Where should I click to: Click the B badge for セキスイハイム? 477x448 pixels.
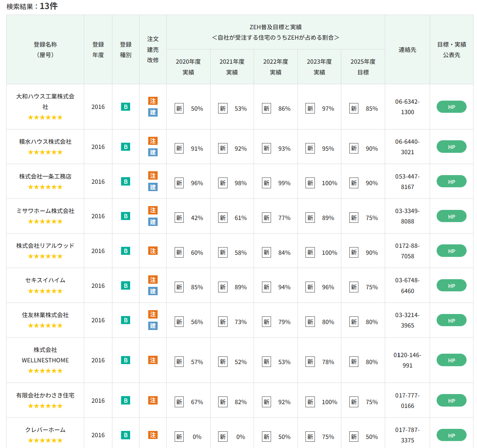(x=126, y=286)
